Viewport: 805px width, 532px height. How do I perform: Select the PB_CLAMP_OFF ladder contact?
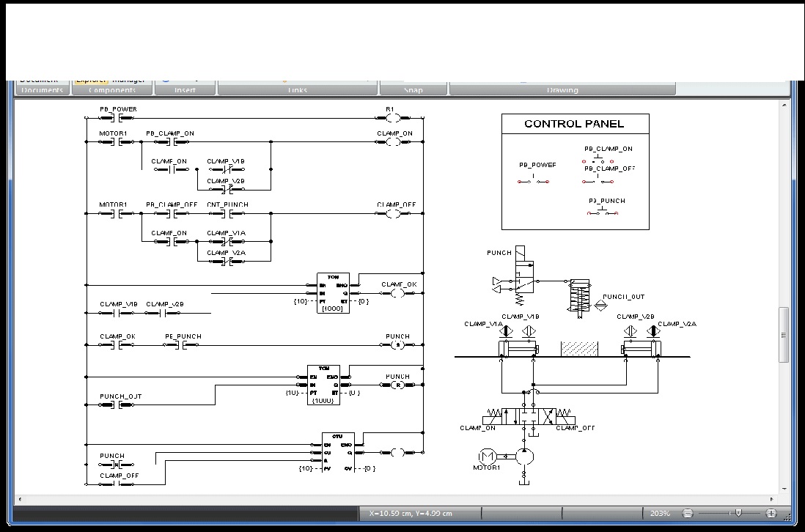tap(172, 213)
